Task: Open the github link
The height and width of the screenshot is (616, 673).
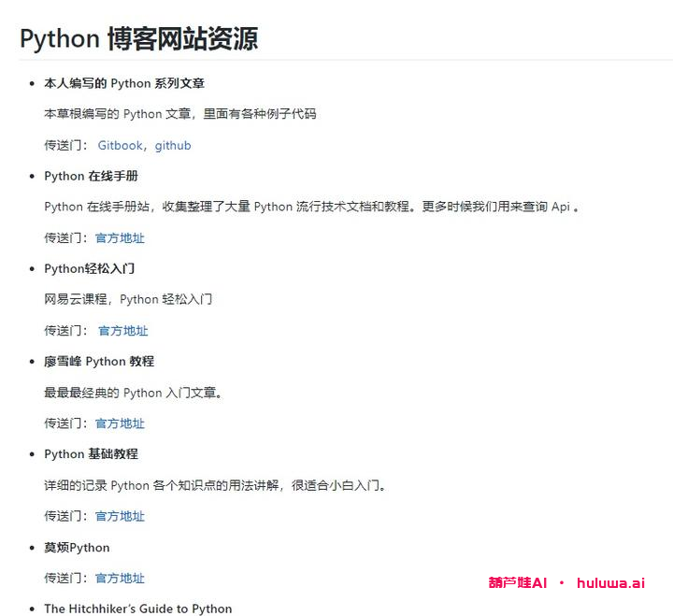Action: tap(173, 146)
